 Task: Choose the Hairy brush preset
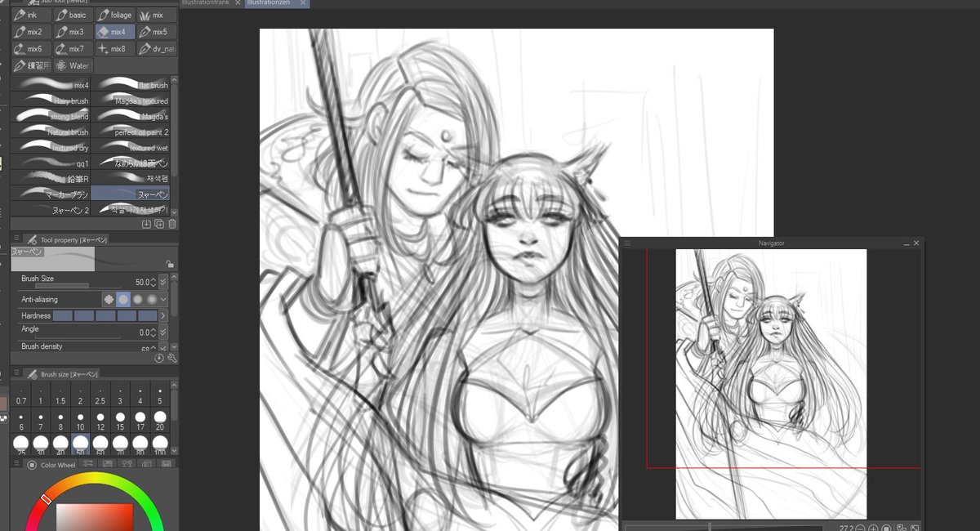(x=51, y=100)
